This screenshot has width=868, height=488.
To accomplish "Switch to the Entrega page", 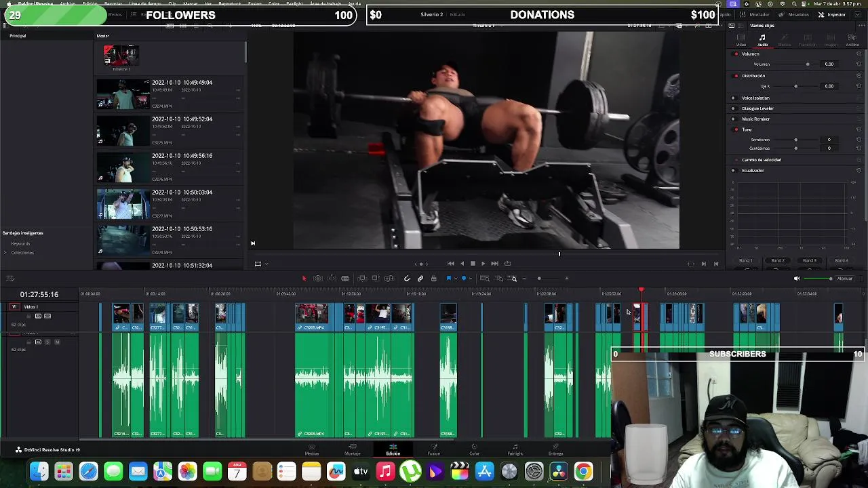I will click(555, 450).
